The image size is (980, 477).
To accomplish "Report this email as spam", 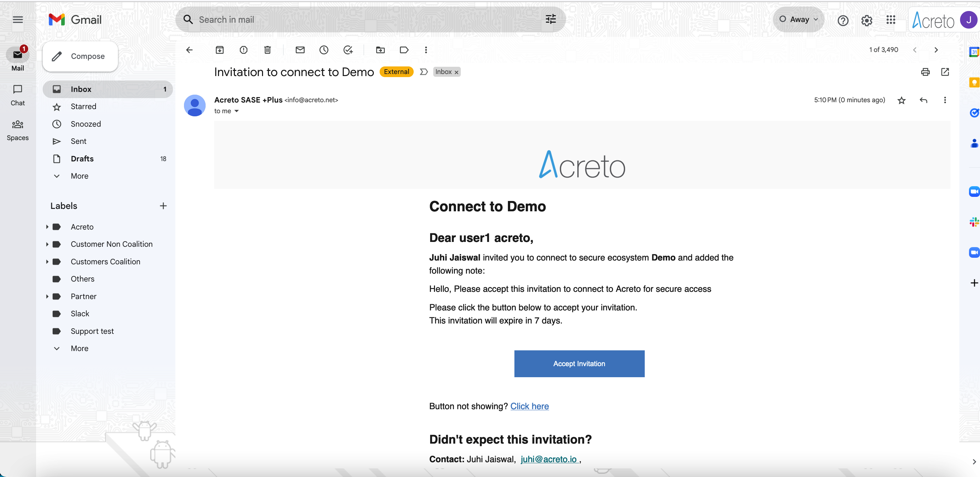I will (243, 50).
